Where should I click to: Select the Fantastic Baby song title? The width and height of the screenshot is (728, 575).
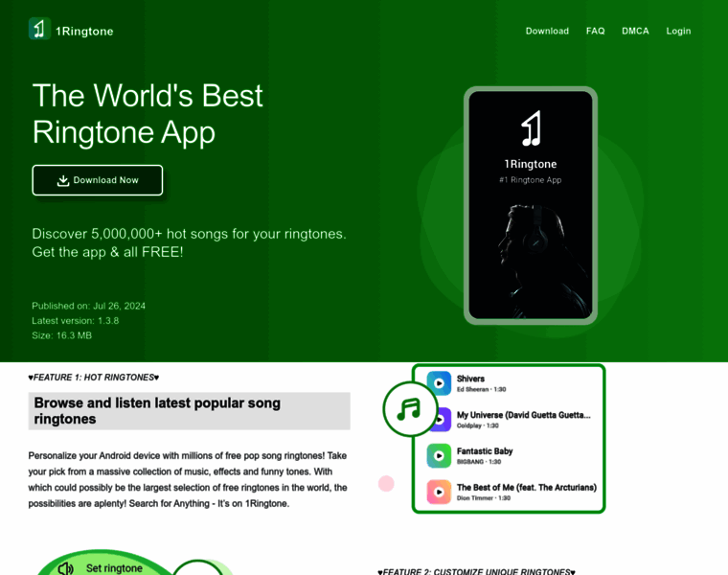tap(485, 451)
